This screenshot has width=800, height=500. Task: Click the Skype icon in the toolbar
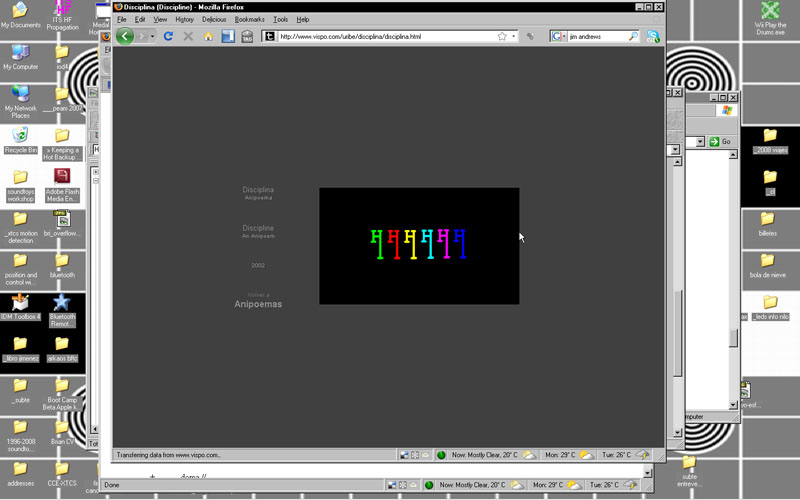(x=653, y=36)
